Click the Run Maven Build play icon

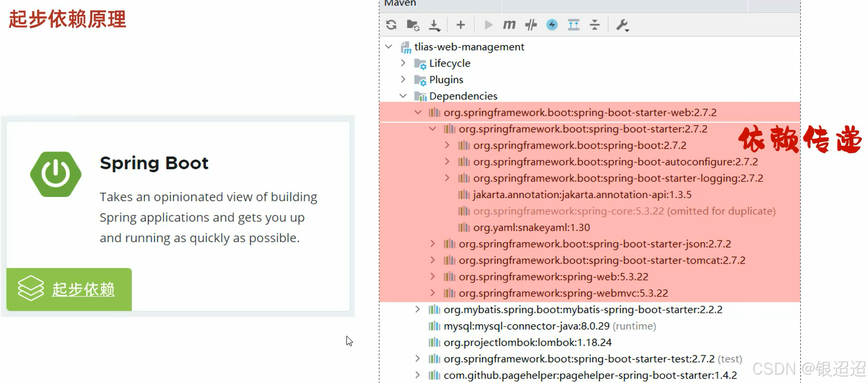[x=488, y=25]
